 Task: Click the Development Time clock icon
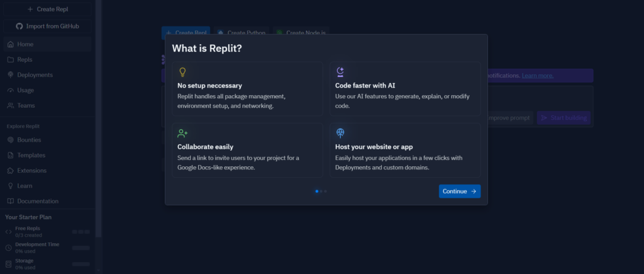(8, 248)
